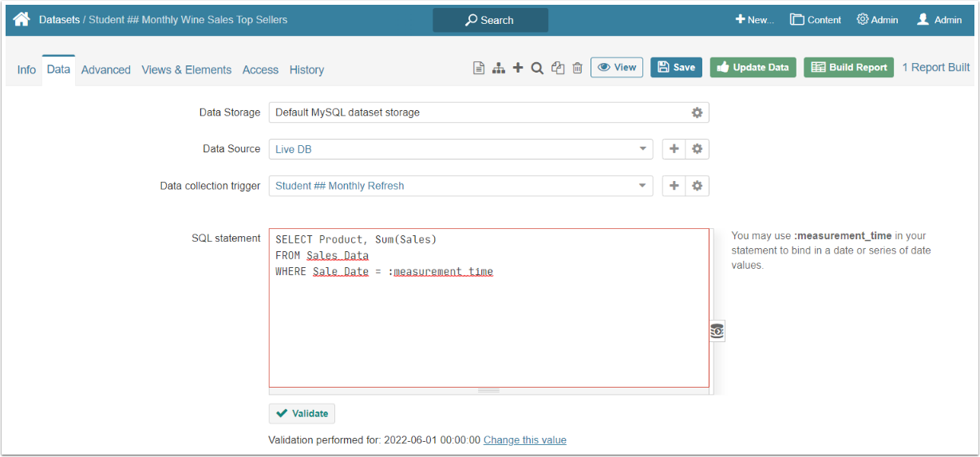
Task: Switch to the Access tab
Action: coord(260,69)
